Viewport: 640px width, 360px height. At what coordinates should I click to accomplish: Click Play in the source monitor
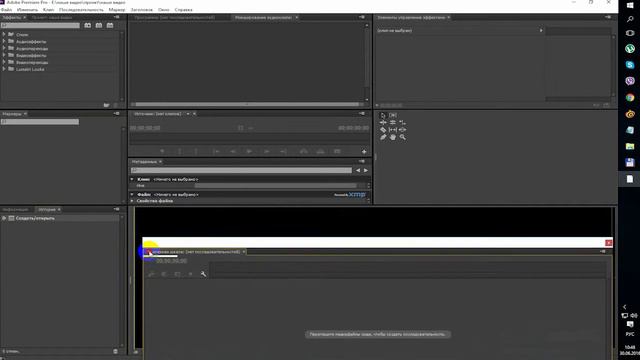click(x=249, y=151)
